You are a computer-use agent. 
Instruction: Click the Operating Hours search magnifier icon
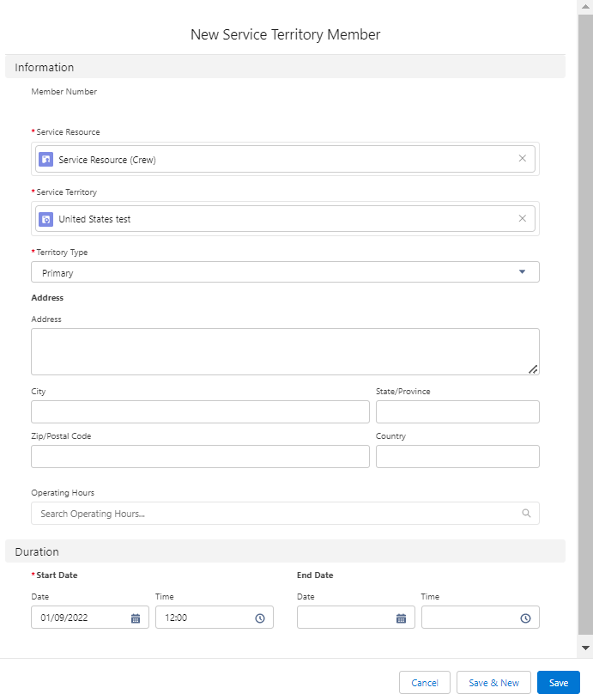tap(526, 514)
